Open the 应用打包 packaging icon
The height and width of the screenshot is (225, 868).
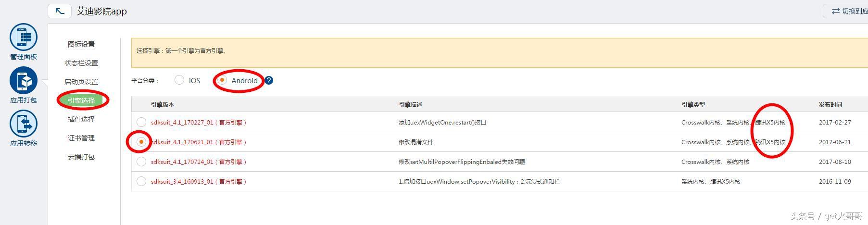point(24,80)
